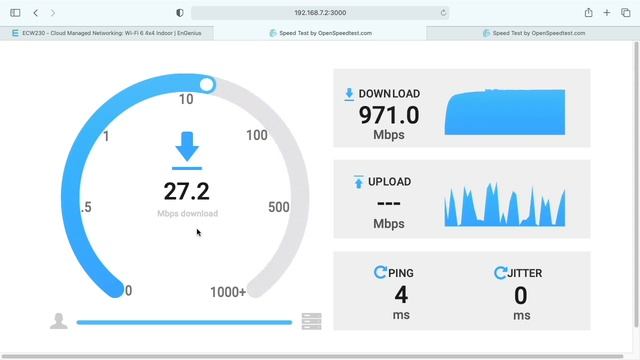Click the UPLOAD label
Image resolution: width=640 pixels, height=360 pixels.
pos(389,182)
